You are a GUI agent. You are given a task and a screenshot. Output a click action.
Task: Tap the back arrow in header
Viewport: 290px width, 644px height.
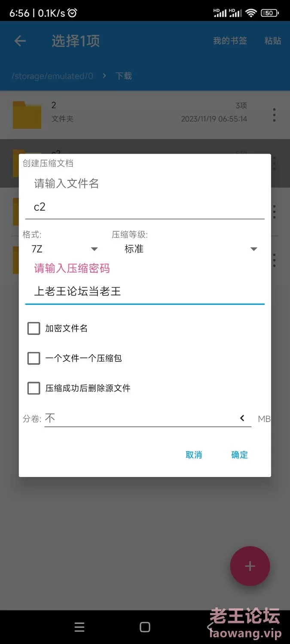[20, 41]
